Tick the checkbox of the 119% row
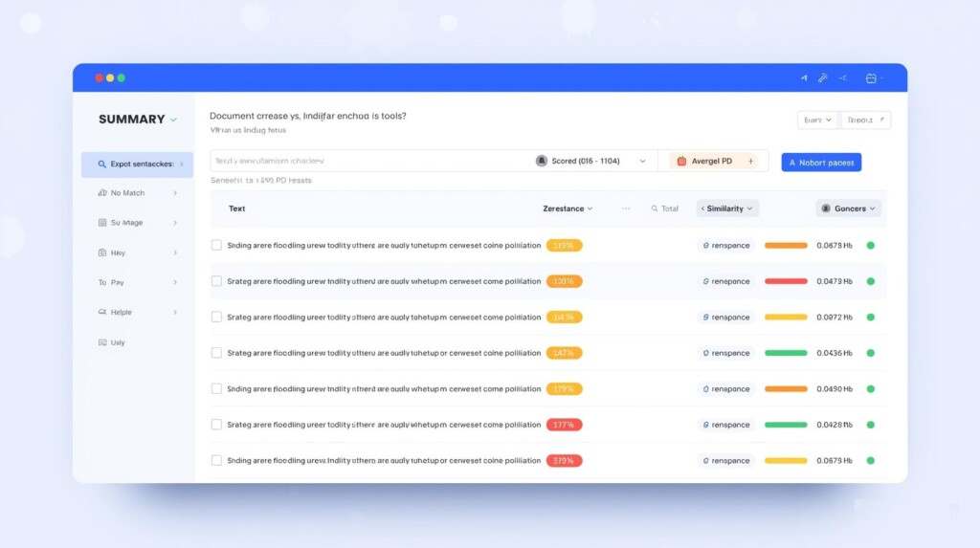Viewport: 980px width, 548px height. coord(216,245)
